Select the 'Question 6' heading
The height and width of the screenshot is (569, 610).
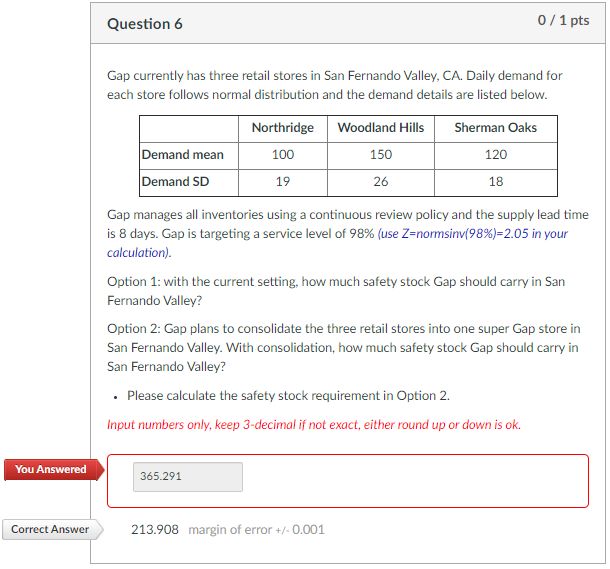tap(145, 24)
